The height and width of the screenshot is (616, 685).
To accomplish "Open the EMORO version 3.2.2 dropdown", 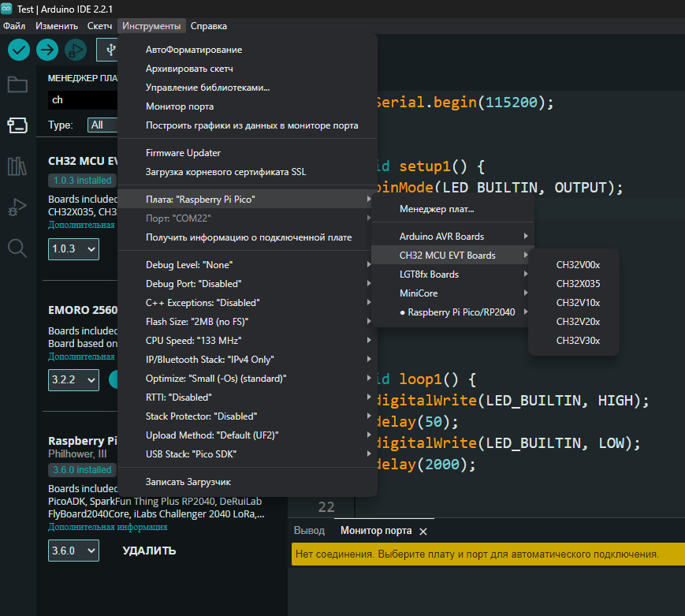I will point(73,379).
